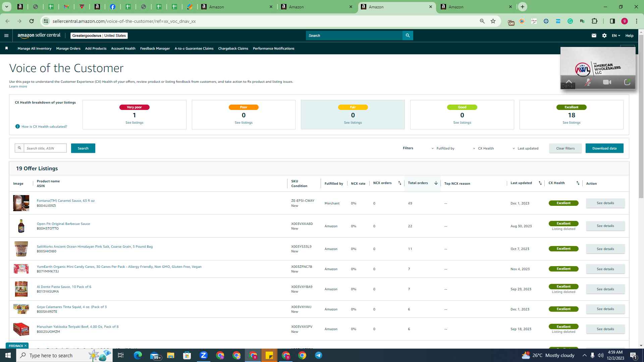Open the RS extension icon
This screenshot has height=362, width=644.
(x=582, y=21)
